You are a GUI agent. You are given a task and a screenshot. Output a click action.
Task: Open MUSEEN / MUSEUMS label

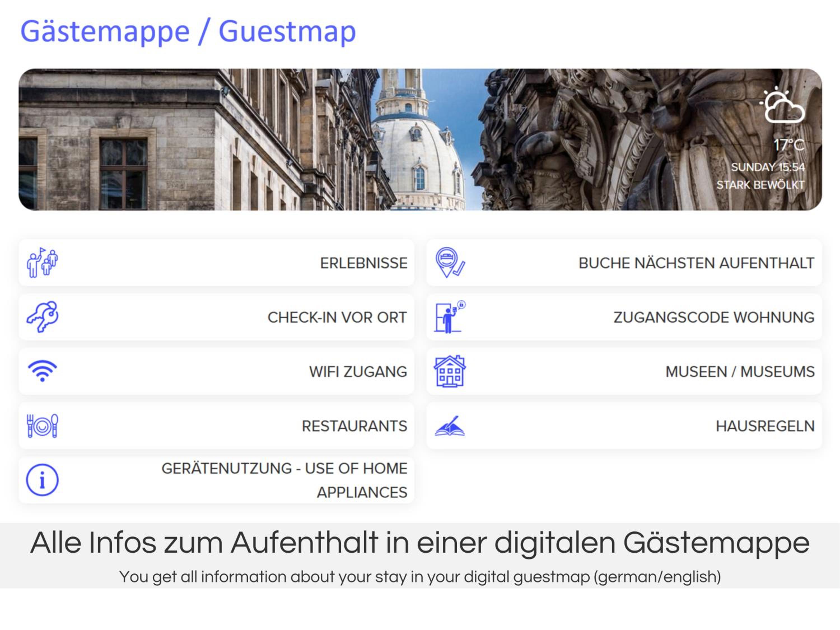tap(740, 371)
